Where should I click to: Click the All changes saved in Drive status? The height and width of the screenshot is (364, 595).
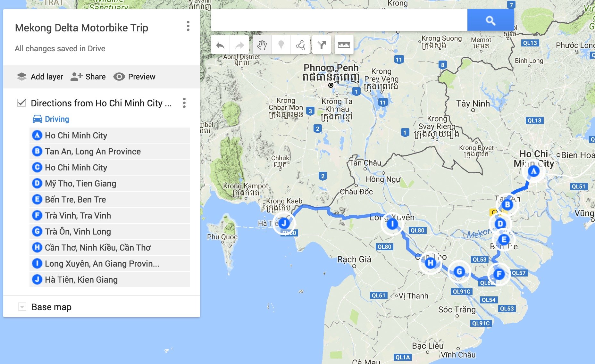pos(60,49)
